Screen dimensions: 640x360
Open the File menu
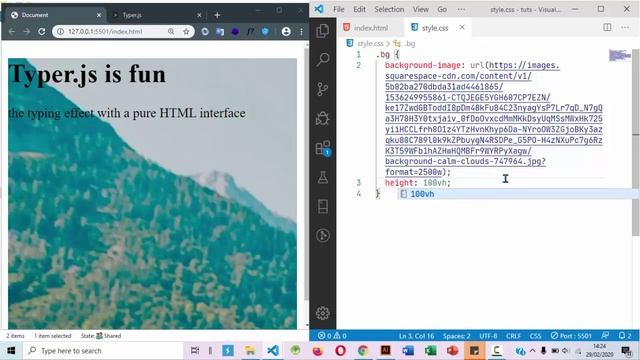(338, 9)
